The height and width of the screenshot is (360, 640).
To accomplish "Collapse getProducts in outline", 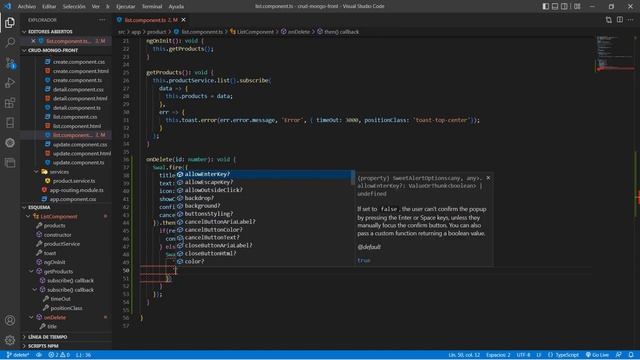I will 31,271.
